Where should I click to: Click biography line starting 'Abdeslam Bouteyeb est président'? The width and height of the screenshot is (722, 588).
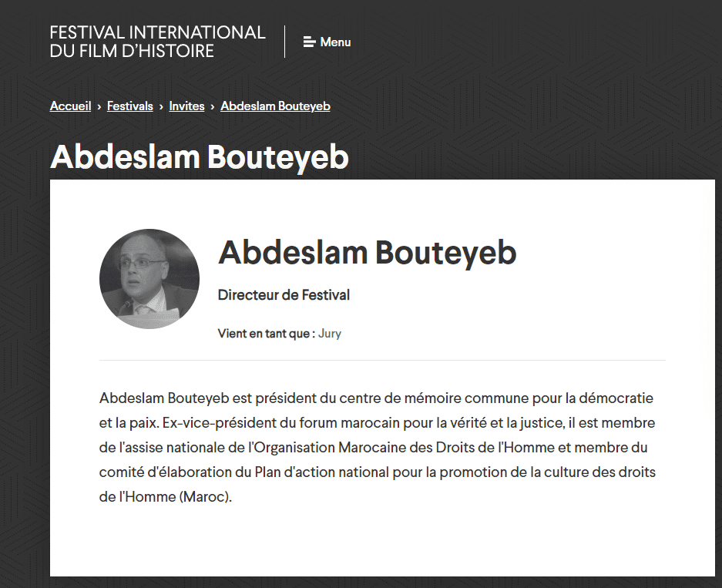[x=376, y=398]
